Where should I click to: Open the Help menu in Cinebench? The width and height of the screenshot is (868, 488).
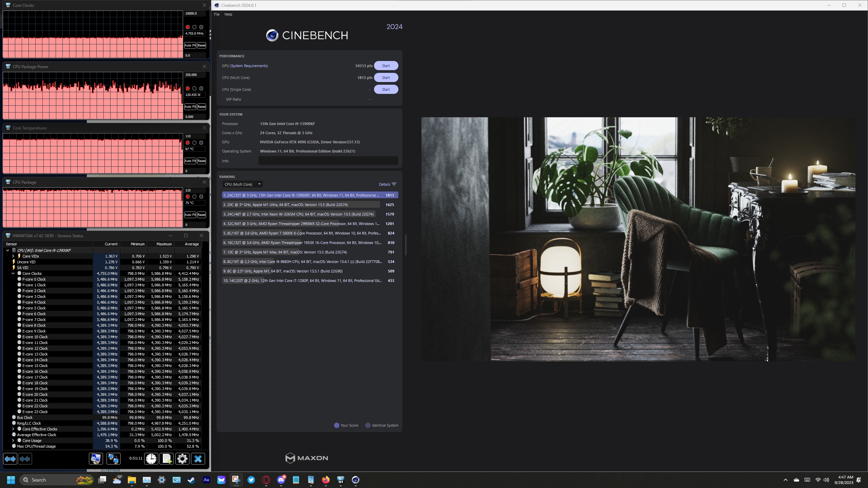228,14
